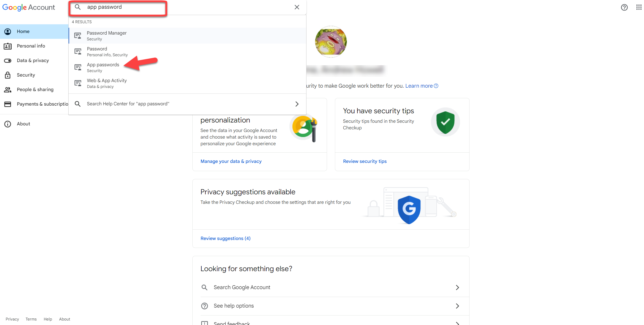Open Manage your data & privacy link
This screenshot has height=325, width=644.
tap(231, 161)
